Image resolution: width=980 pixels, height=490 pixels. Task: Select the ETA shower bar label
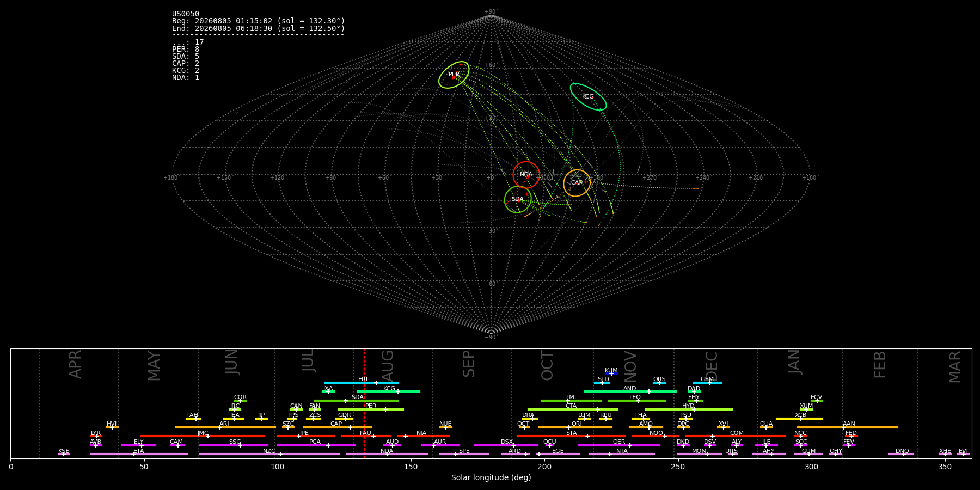139,451
